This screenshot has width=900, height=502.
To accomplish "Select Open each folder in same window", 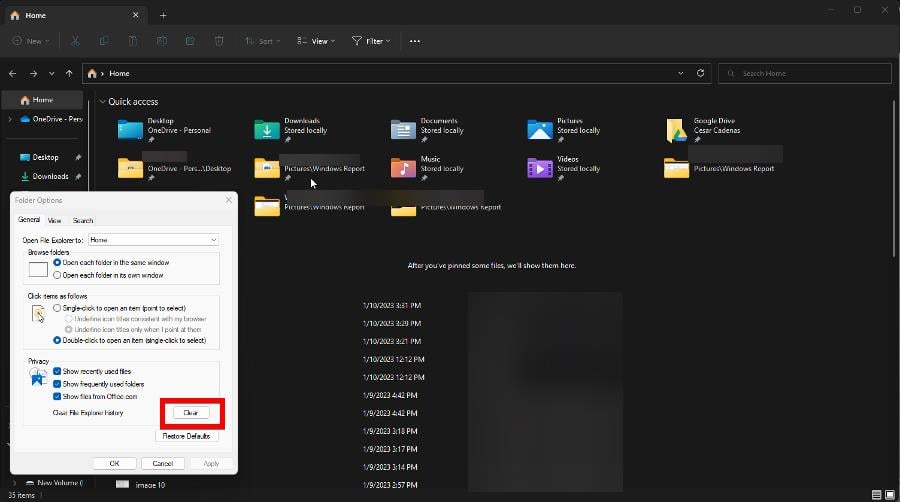I will [x=57, y=262].
